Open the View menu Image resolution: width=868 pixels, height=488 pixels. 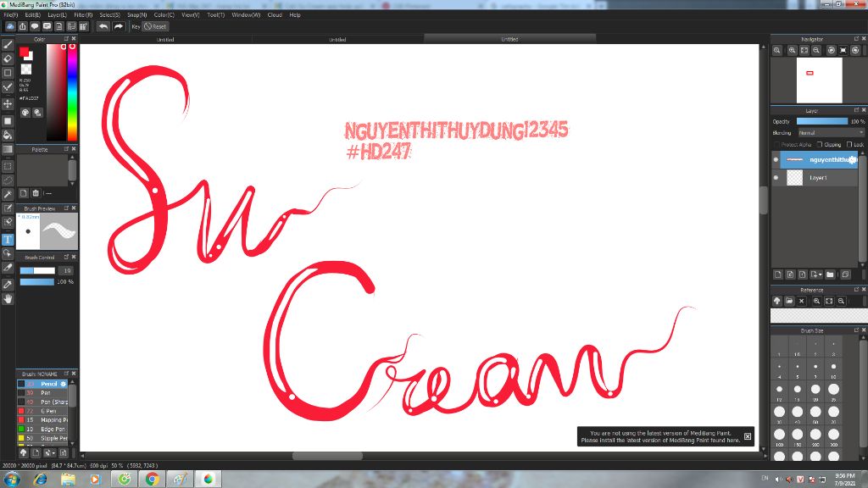coord(191,15)
